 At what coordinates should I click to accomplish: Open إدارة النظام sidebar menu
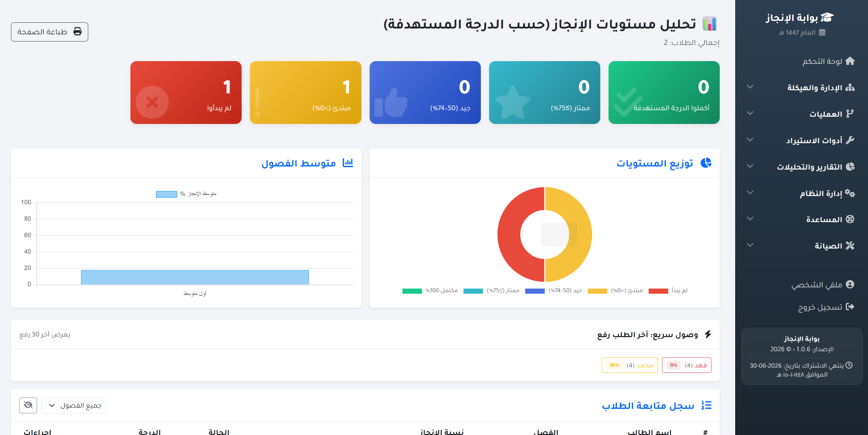tap(801, 193)
